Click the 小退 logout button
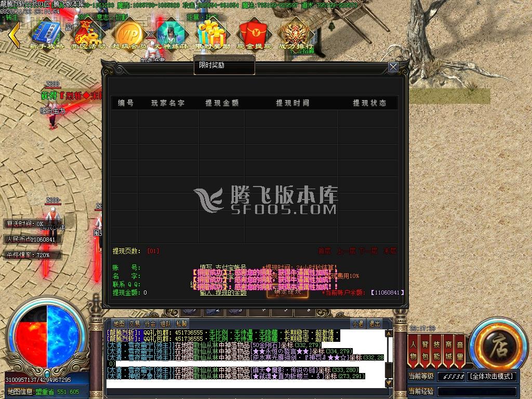The width and height of the screenshot is (532, 399). 357,324
